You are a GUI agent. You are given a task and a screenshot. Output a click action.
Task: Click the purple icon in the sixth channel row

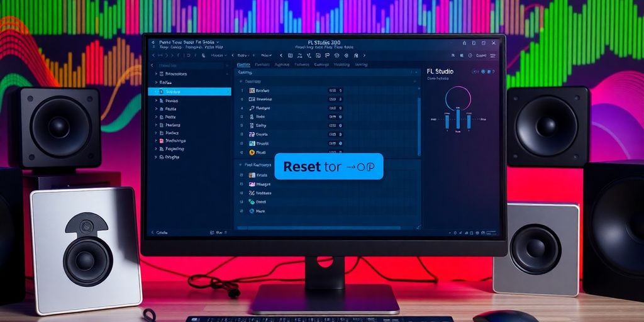pyautogui.click(x=252, y=135)
